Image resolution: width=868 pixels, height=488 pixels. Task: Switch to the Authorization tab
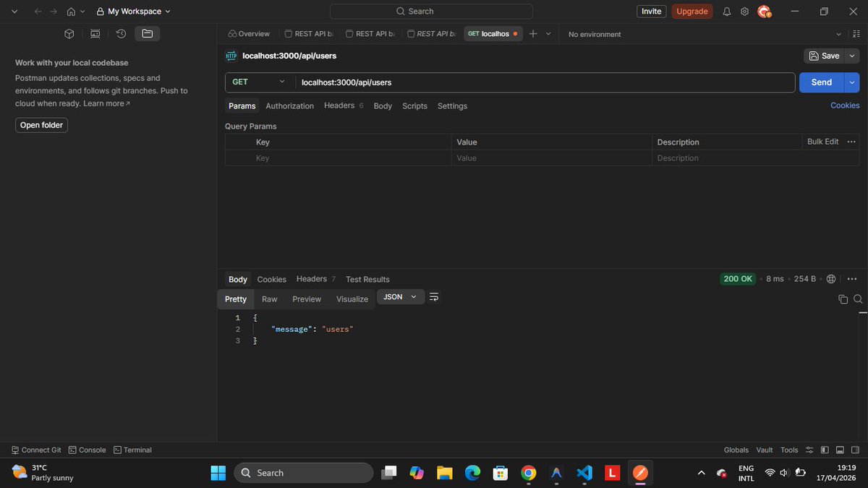289,106
